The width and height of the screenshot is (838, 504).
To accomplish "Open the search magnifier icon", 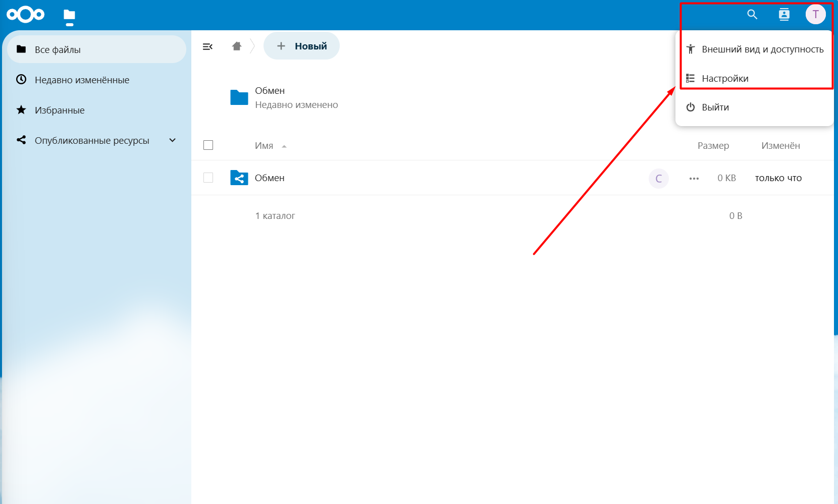I will [752, 15].
